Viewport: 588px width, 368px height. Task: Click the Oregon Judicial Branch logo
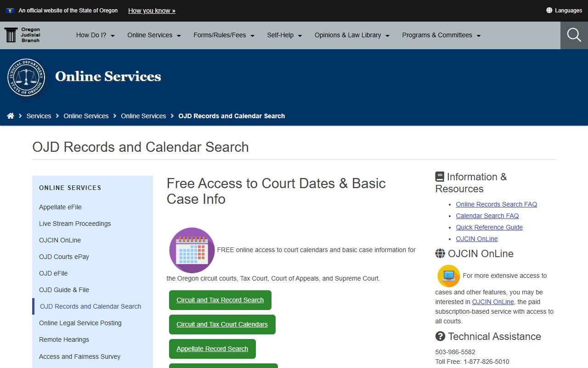pos(23,35)
